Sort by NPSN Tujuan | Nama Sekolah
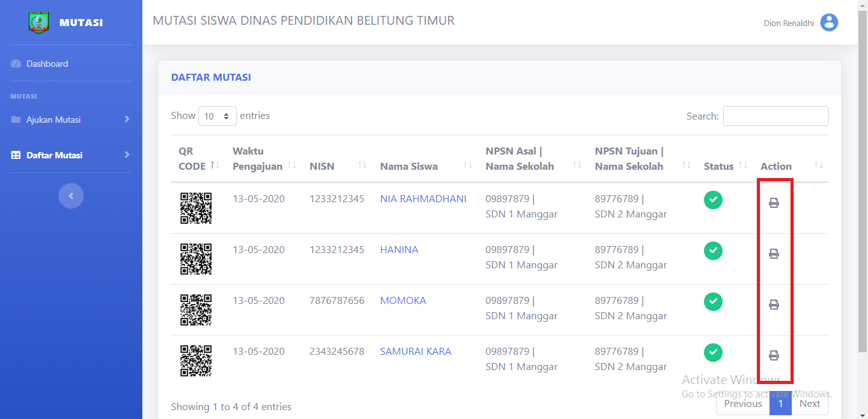The height and width of the screenshot is (419, 868). point(642,159)
